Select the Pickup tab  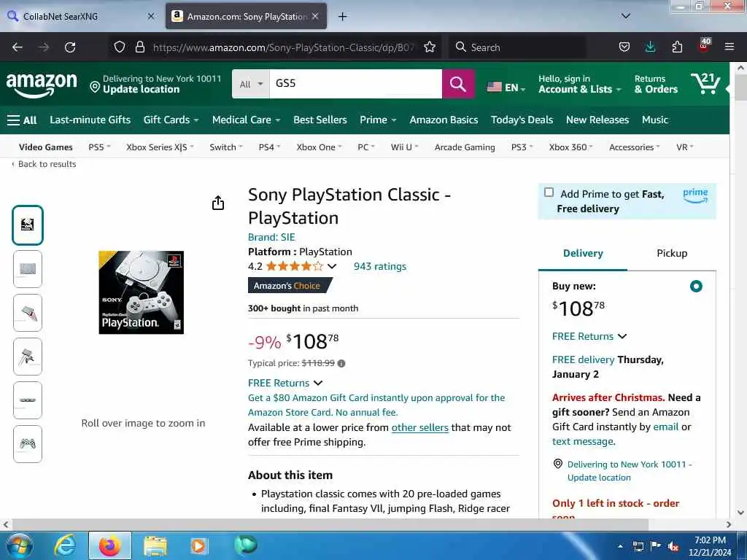[x=672, y=253]
